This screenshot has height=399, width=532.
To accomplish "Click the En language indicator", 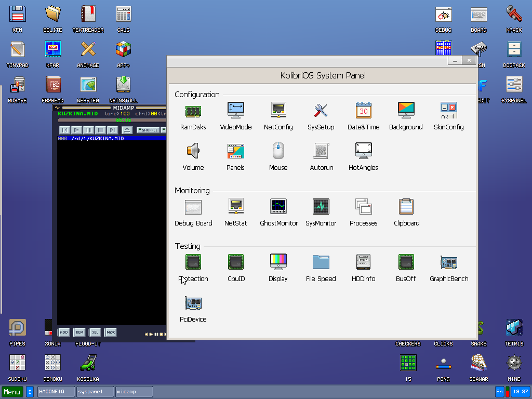I will (x=499, y=391).
